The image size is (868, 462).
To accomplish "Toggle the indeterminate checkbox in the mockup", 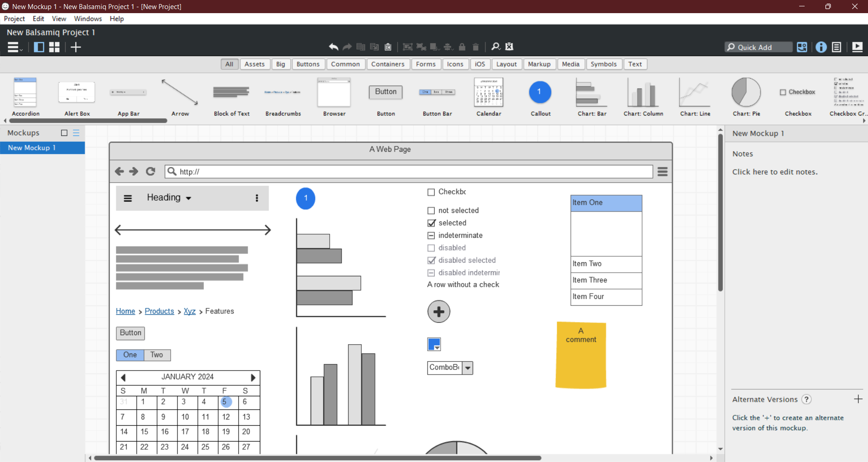I will tap(431, 235).
